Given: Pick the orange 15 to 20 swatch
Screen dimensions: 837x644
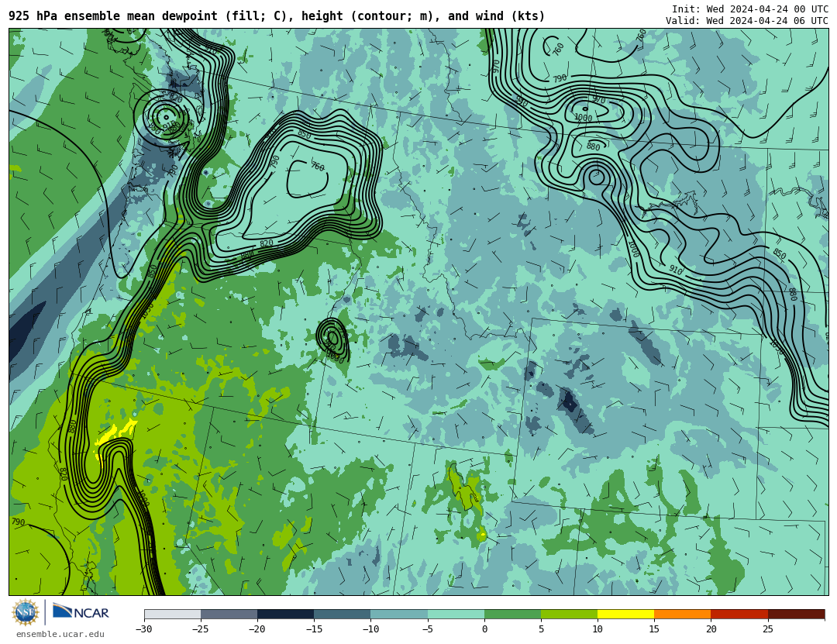Looking at the screenshot, I should coord(683,614).
